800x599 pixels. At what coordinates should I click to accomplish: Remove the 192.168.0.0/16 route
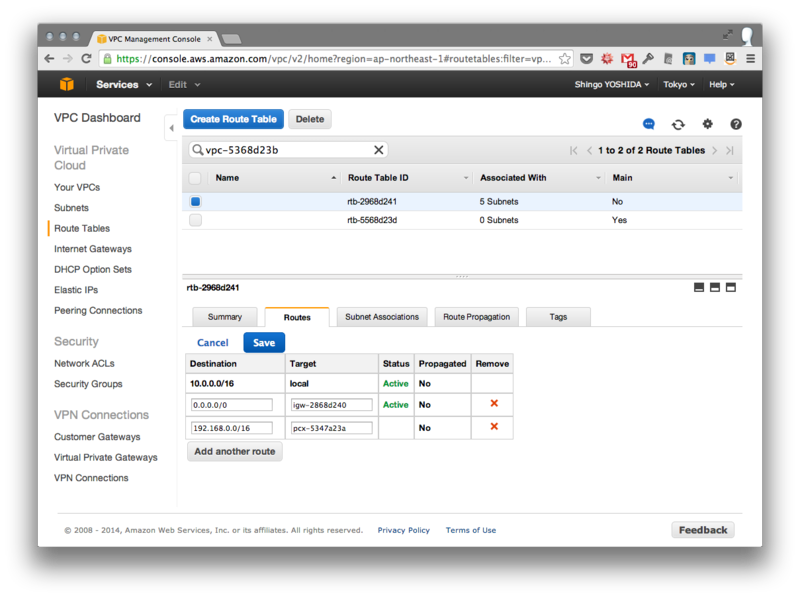pyautogui.click(x=494, y=427)
